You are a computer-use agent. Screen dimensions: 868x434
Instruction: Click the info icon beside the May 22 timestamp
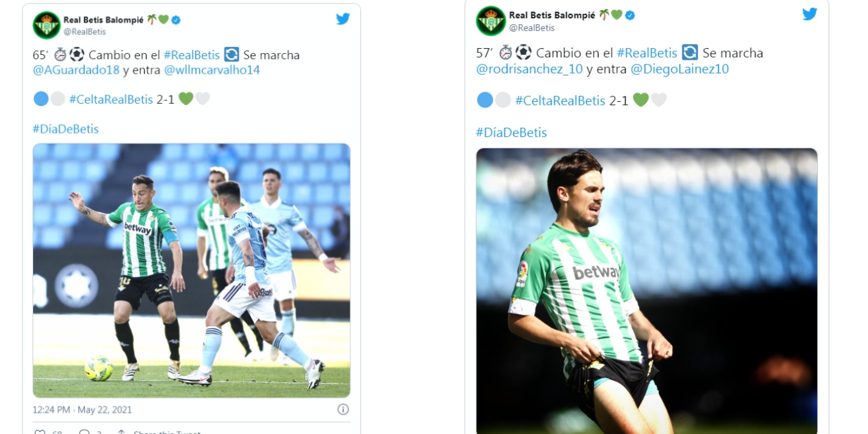pos(343,409)
